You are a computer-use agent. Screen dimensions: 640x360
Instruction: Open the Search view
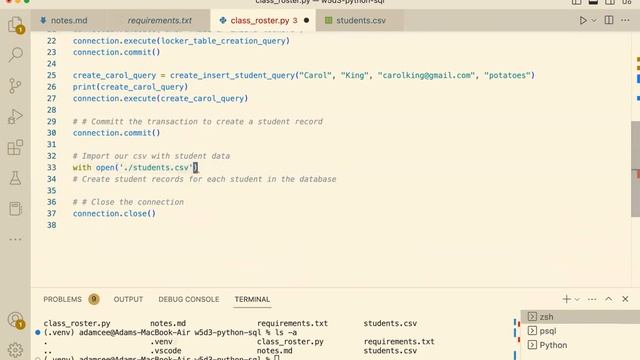(x=16, y=54)
